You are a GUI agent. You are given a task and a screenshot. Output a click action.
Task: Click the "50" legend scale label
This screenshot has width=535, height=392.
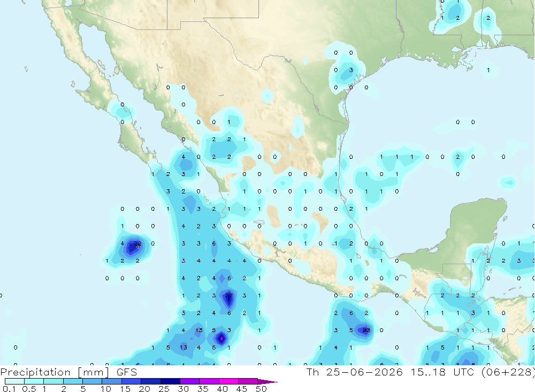coord(261,389)
